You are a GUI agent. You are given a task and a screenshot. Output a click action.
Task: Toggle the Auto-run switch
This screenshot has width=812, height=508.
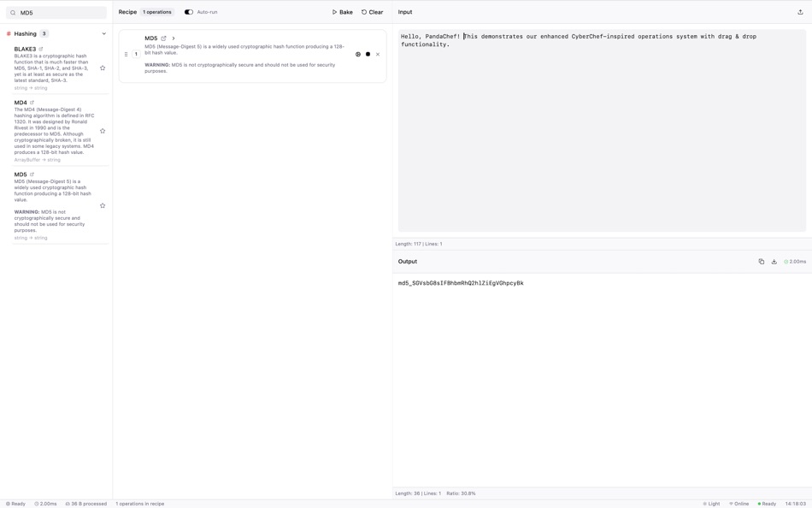click(189, 12)
